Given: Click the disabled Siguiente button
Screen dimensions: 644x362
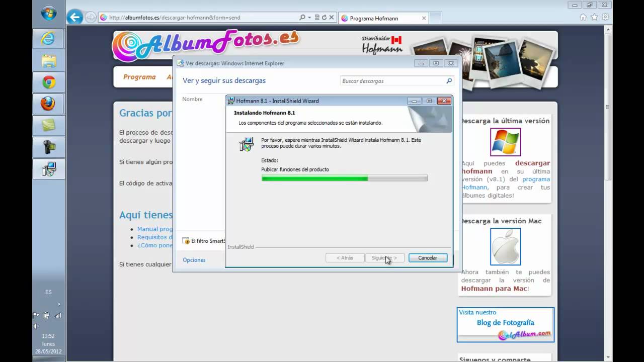Looking at the screenshot, I should point(385,258).
